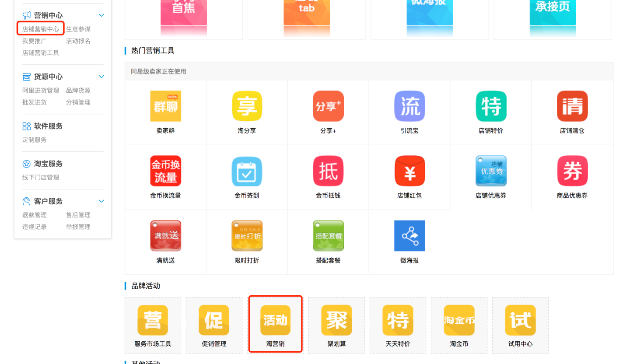
Task: Open the 卖家群 group chat tool
Action: 165,106
